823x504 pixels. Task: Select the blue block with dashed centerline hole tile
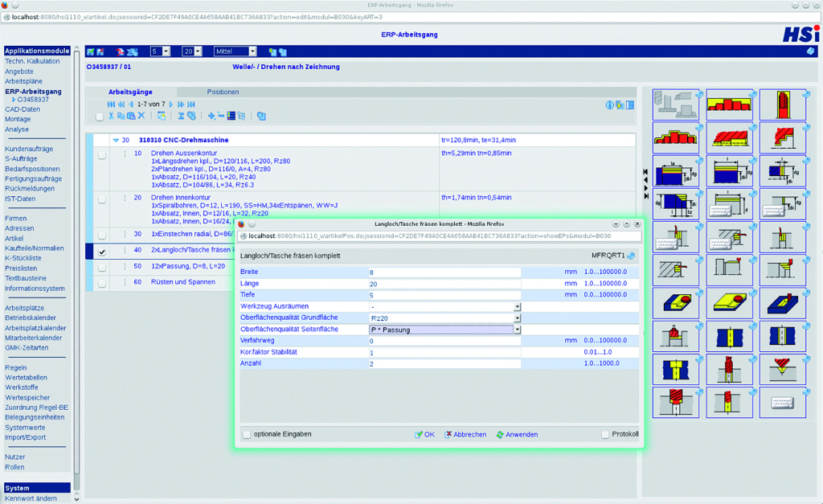[782, 337]
